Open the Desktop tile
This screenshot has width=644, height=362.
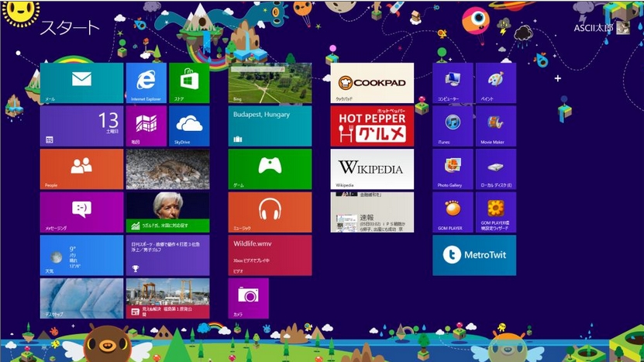pos(81,298)
